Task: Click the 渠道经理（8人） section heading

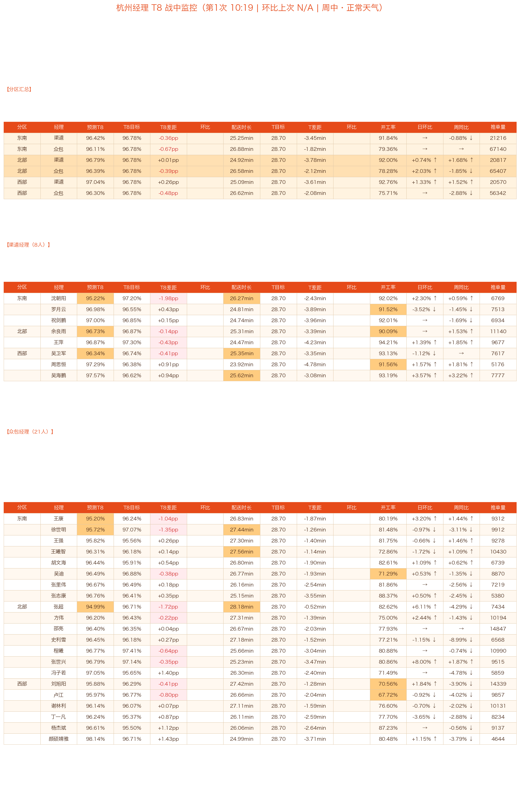Action: [x=28, y=244]
